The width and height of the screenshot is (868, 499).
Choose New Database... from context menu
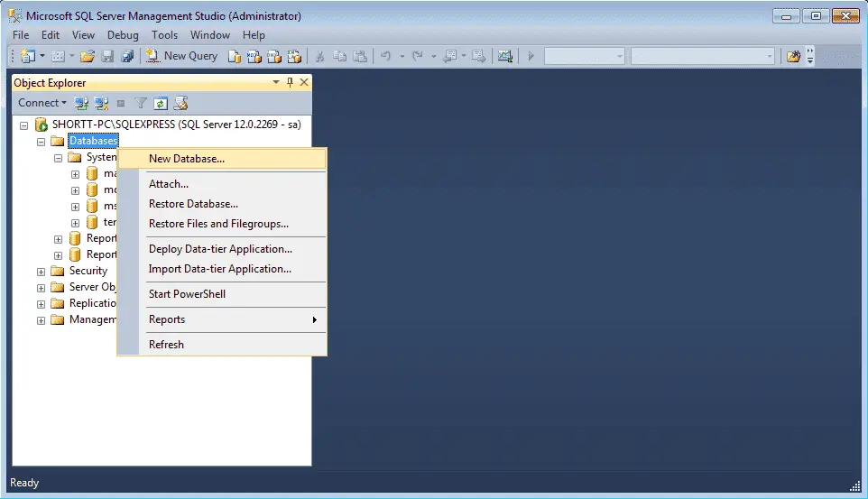pyautogui.click(x=222, y=159)
